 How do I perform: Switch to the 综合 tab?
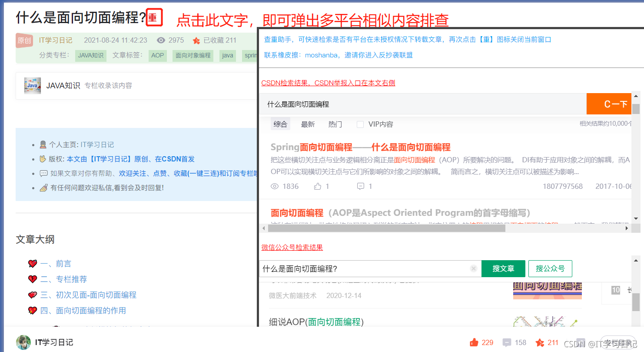280,124
